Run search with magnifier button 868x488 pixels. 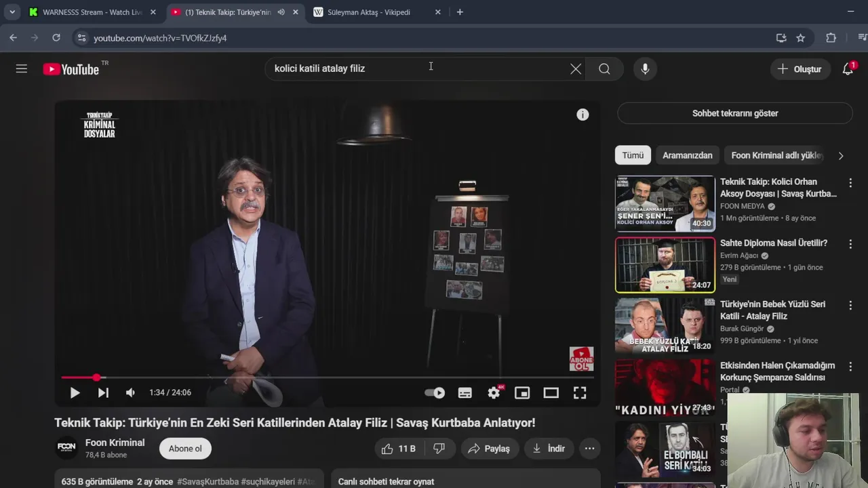tap(604, 68)
